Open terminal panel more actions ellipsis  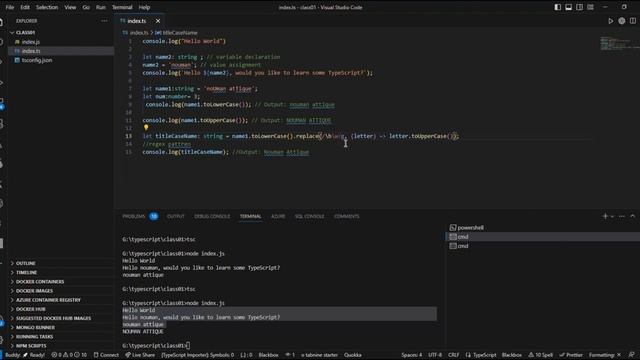[x=622, y=216]
